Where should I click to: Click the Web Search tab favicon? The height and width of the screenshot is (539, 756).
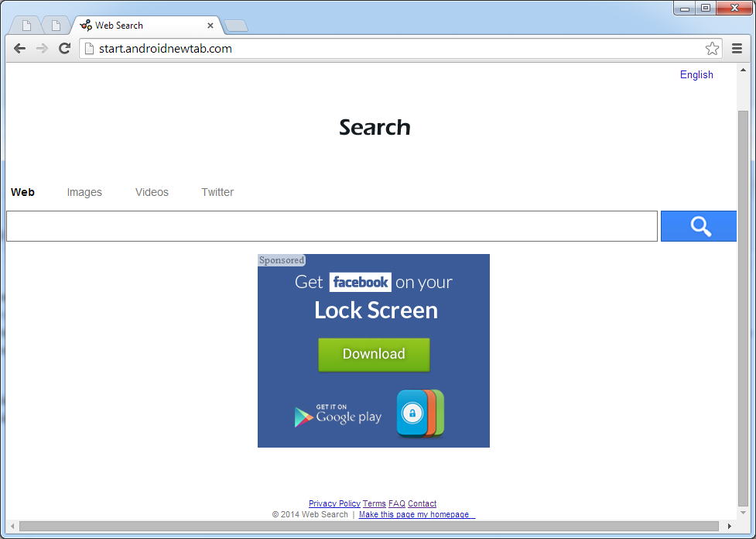click(86, 25)
